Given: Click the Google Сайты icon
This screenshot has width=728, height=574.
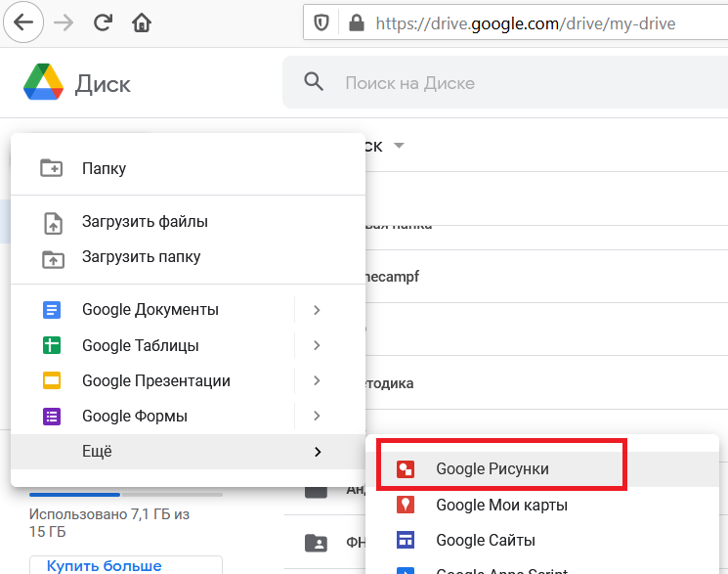Looking at the screenshot, I should 406,540.
